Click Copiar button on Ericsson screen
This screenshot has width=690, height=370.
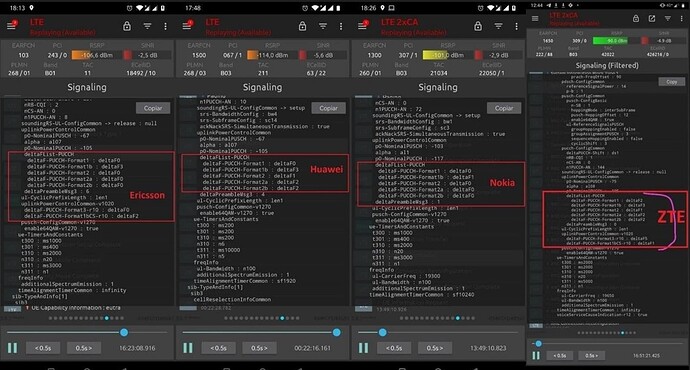153,108
